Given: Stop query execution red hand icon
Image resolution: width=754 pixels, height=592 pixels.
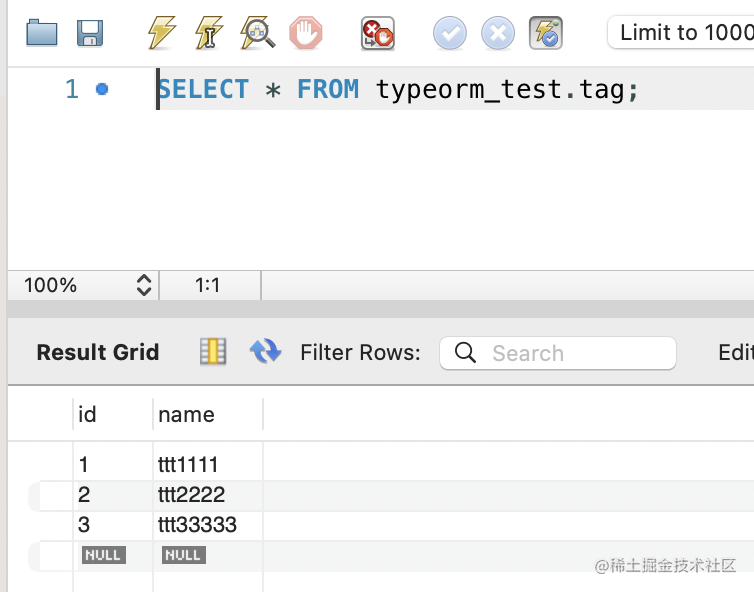Looking at the screenshot, I should tap(306, 34).
